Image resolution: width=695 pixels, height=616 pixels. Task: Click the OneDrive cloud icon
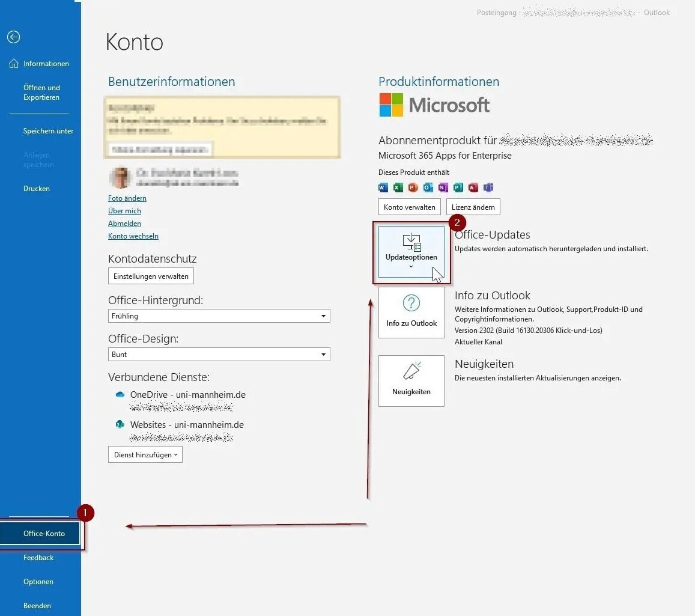point(120,394)
